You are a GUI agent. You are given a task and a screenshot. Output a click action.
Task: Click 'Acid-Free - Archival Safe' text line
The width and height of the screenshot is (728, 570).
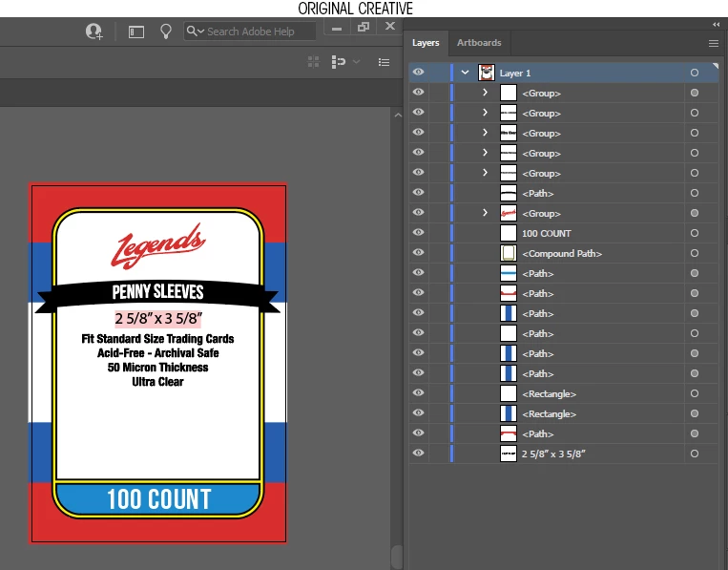[x=157, y=353]
